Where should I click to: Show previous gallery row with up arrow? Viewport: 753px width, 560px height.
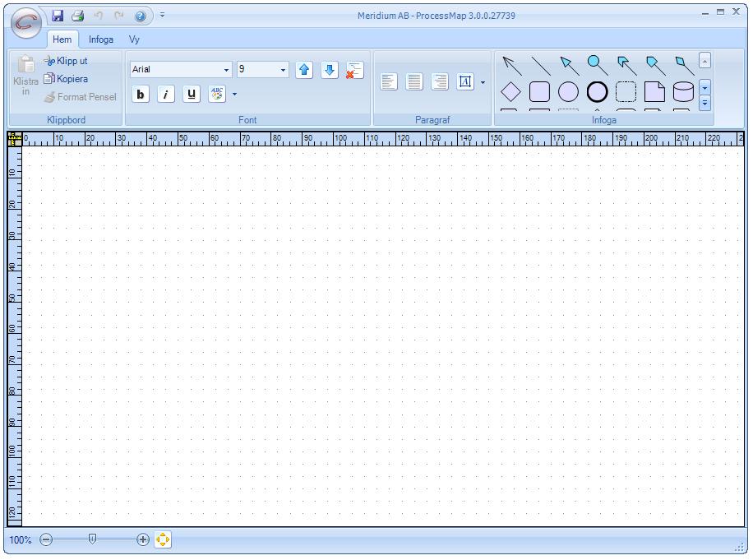[x=704, y=61]
